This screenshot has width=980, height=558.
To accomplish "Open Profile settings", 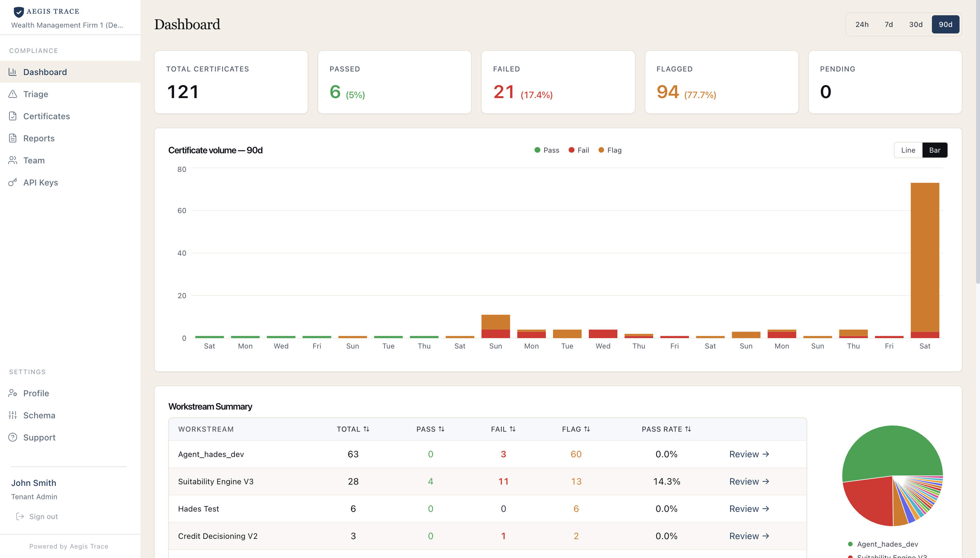I will 70,393.
